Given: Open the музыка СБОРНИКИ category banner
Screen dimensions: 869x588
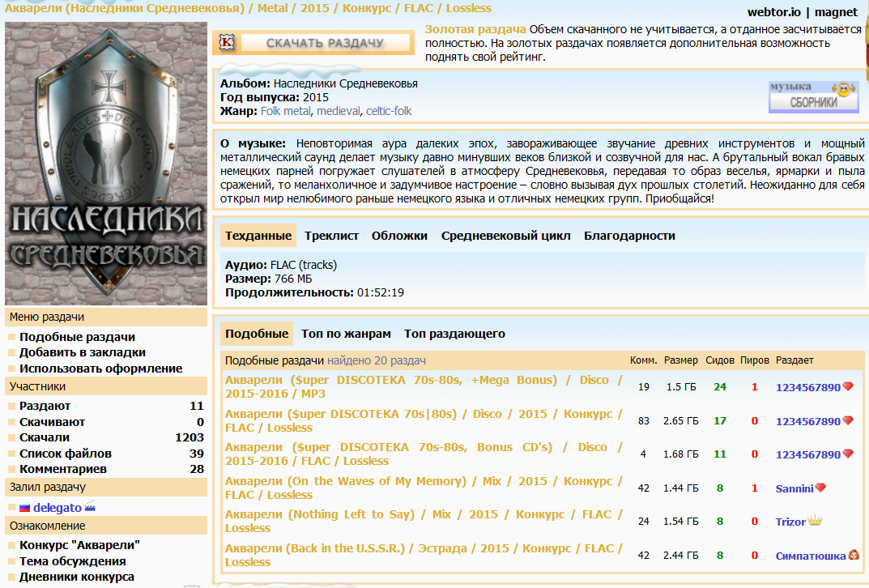Looking at the screenshot, I should pos(814,97).
